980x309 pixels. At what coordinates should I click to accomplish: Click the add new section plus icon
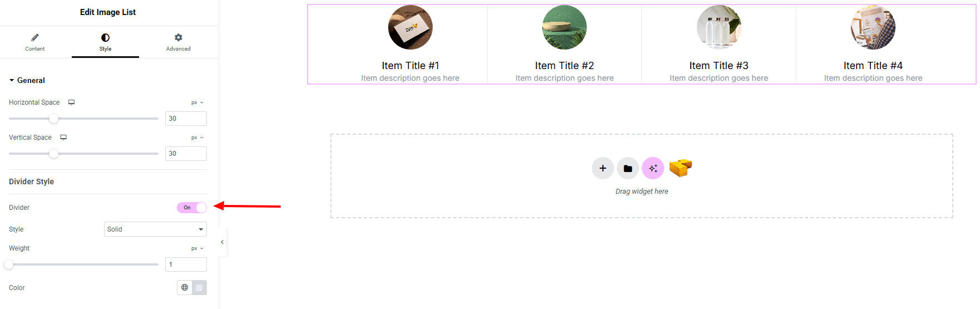click(602, 168)
